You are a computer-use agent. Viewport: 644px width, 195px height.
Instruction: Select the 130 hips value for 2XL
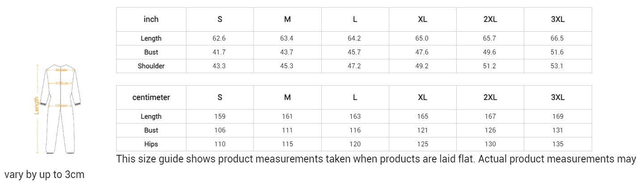(490, 144)
